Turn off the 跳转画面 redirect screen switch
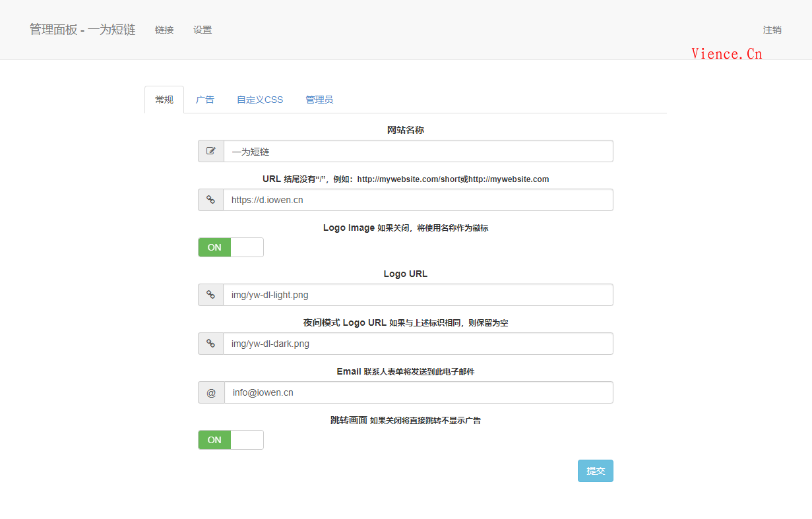812x519 pixels. pyautogui.click(x=230, y=440)
